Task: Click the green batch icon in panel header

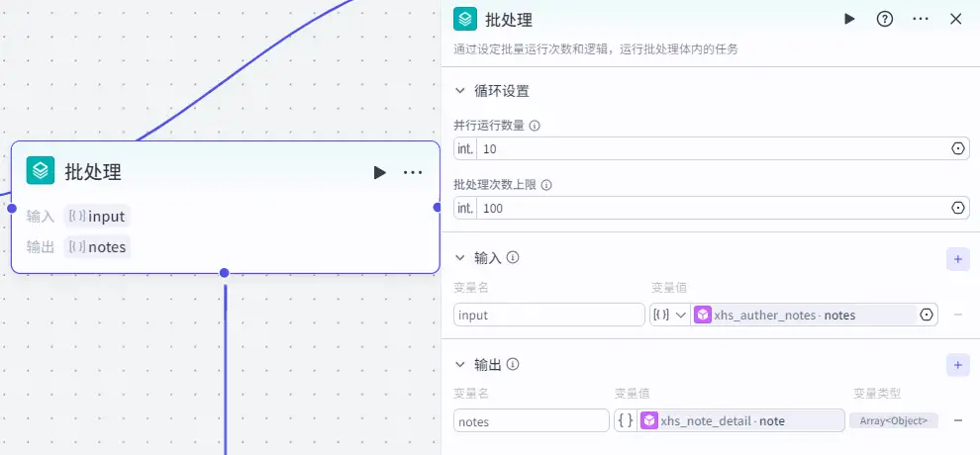Action: (x=465, y=20)
